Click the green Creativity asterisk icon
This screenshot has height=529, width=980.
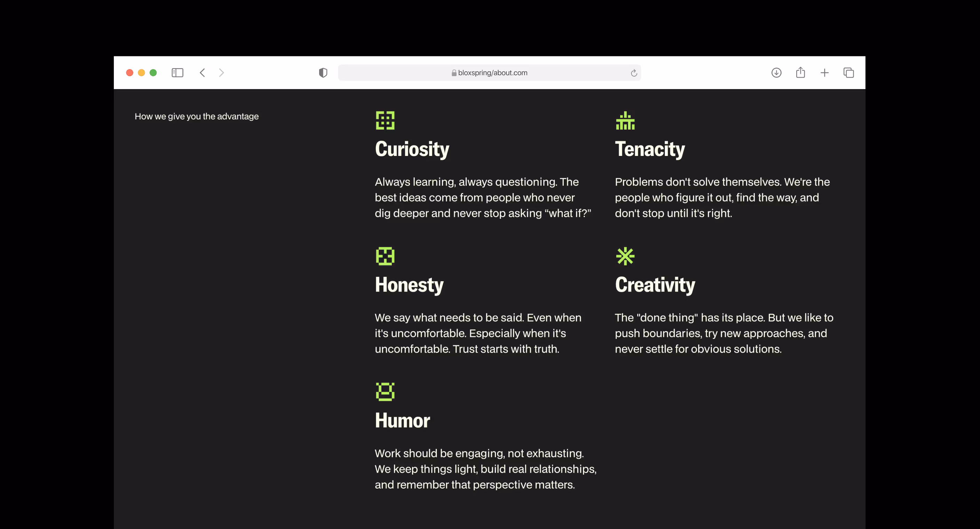pos(625,256)
